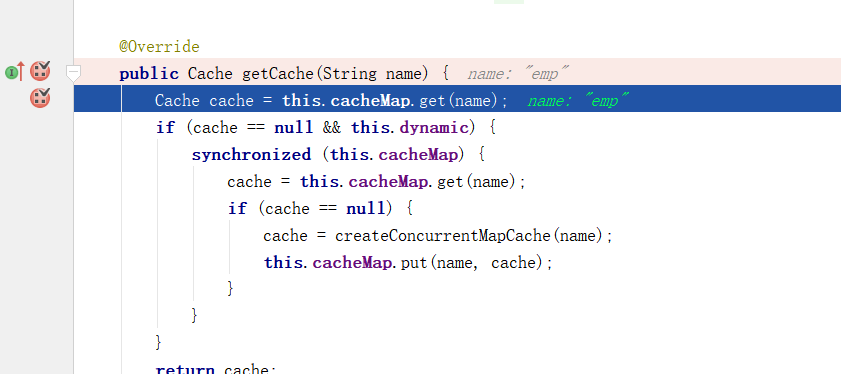Click get in the cache = this.cacheMap.get(name) line

[x=451, y=181]
